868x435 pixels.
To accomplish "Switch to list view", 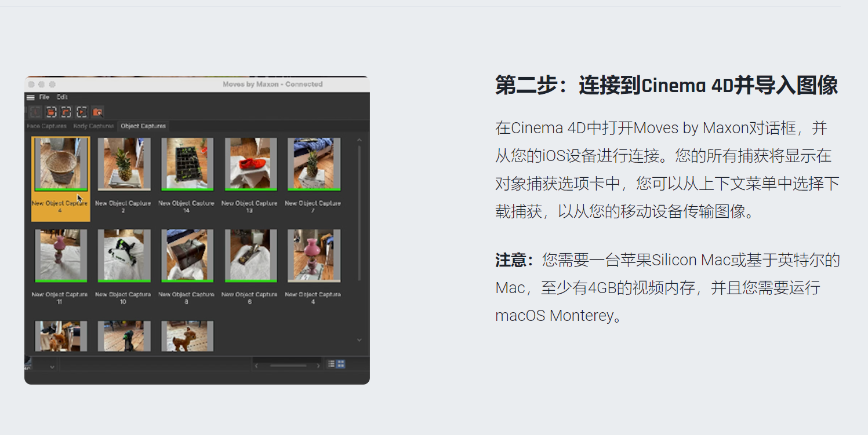I will point(332,364).
